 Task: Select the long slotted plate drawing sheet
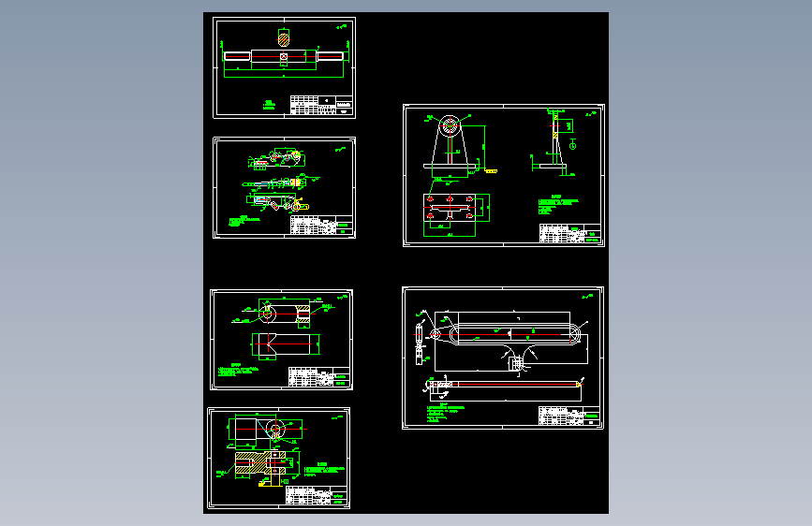pyautogui.click(x=503, y=358)
